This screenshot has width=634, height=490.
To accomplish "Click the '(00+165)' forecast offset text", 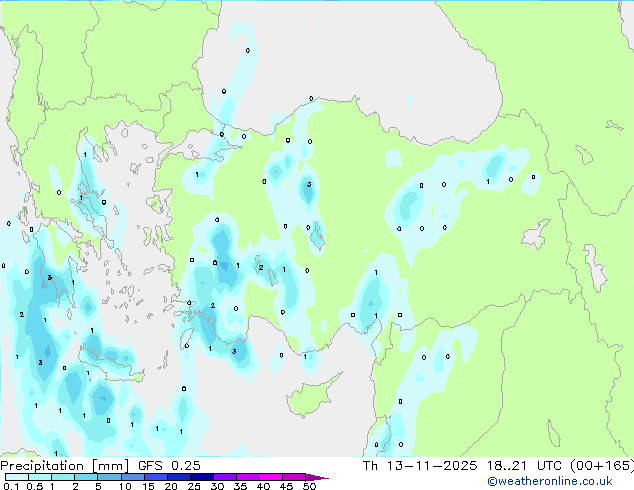I will tap(602, 466).
